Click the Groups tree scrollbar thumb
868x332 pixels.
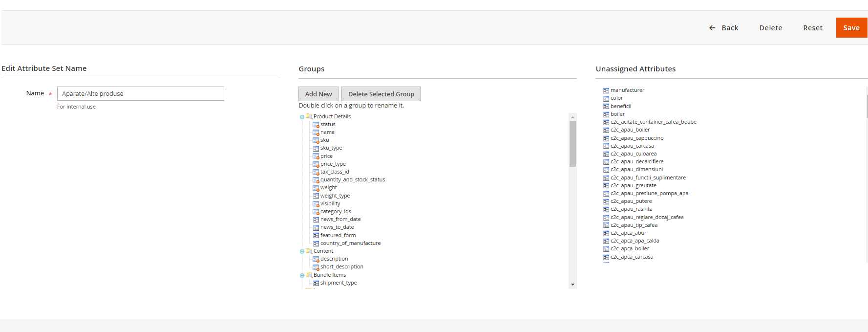(x=572, y=144)
